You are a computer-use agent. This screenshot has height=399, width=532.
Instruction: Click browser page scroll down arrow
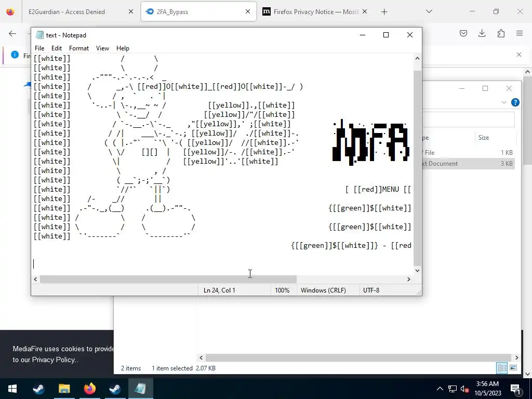(x=528, y=374)
